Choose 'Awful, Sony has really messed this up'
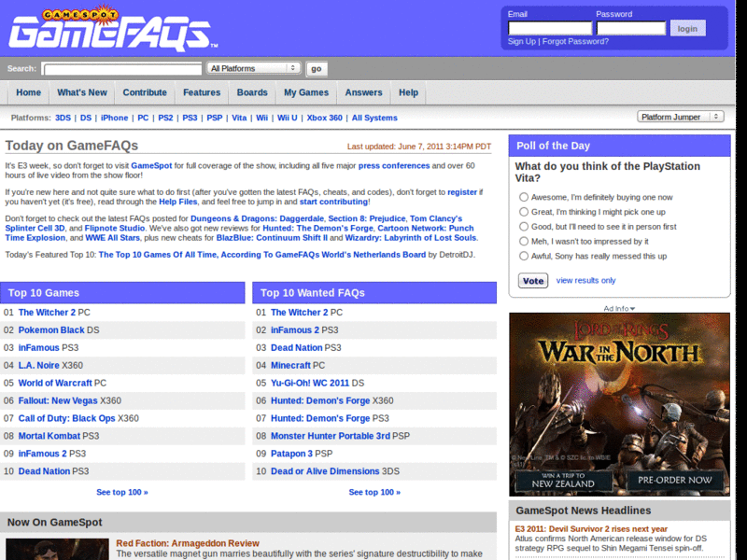 (x=524, y=256)
